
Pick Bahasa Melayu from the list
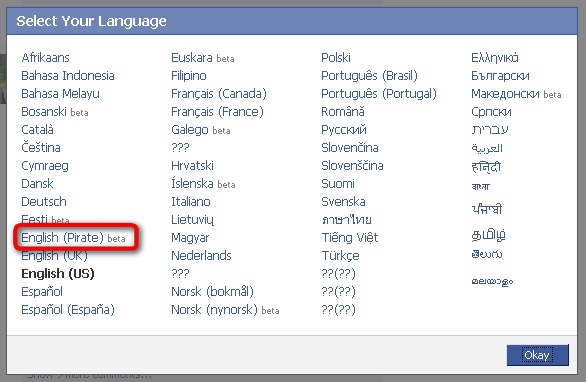point(60,94)
